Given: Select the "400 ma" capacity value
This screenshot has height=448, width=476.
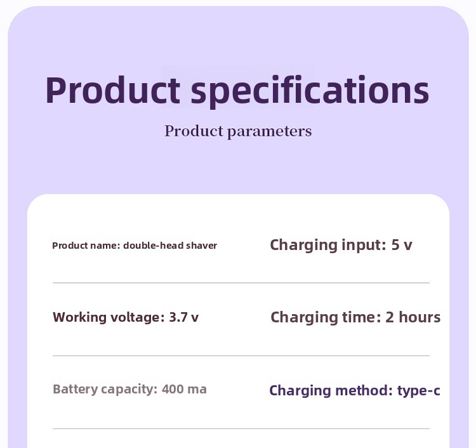Looking at the screenshot, I should [184, 389].
